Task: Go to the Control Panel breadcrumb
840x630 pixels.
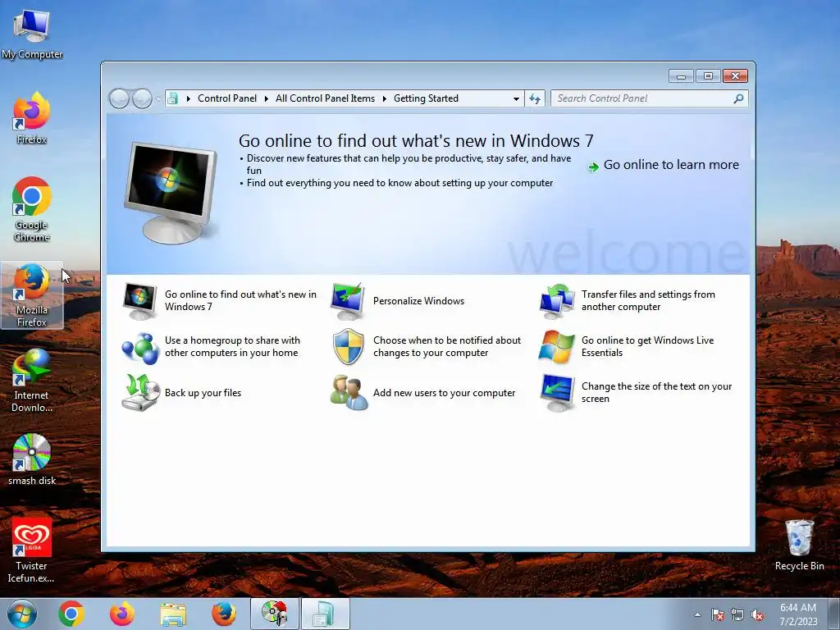Action: [227, 98]
